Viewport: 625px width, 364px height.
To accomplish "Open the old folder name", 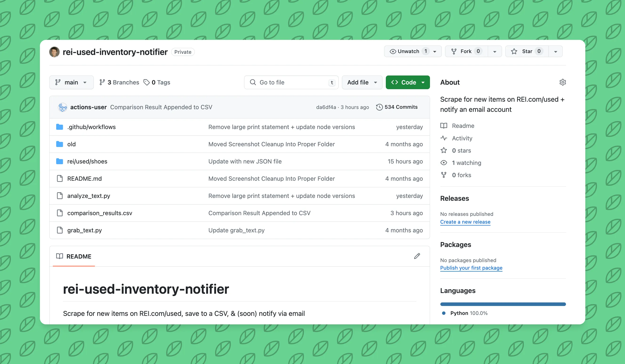I will 72,144.
